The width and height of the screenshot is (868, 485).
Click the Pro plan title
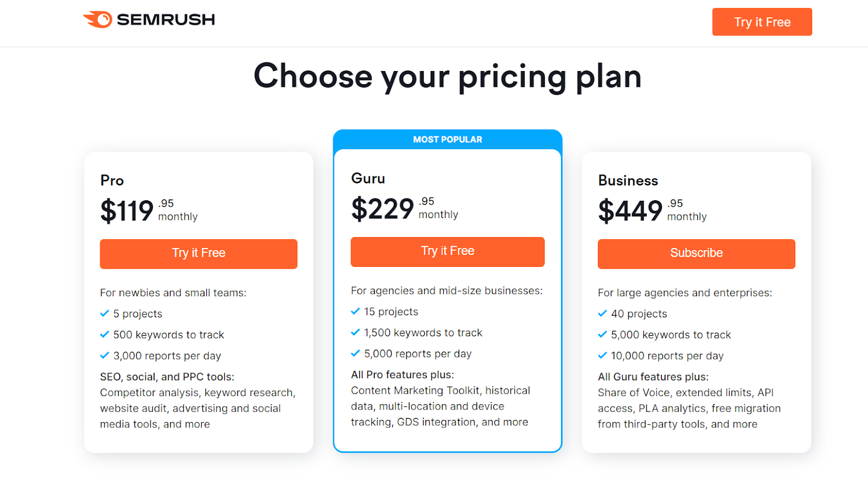pos(112,181)
